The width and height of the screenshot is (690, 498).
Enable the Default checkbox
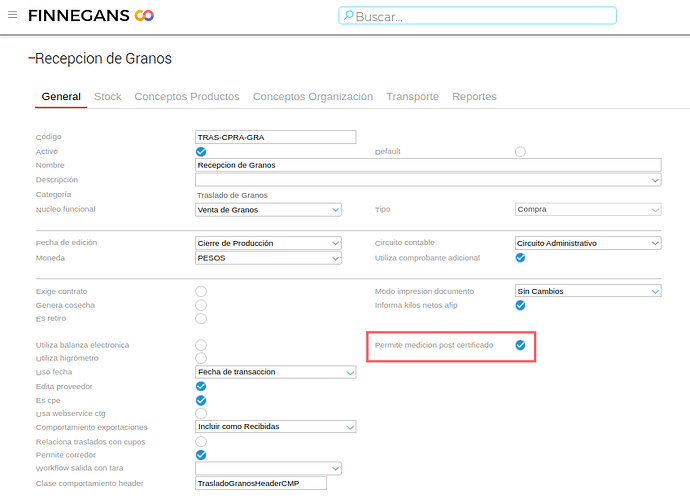[x=520, y=152]
